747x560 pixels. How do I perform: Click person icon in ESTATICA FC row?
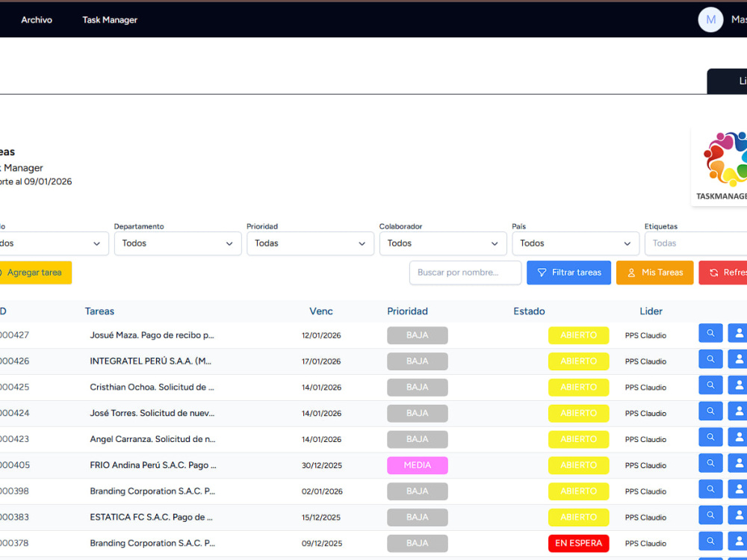[x=738, y=514]
